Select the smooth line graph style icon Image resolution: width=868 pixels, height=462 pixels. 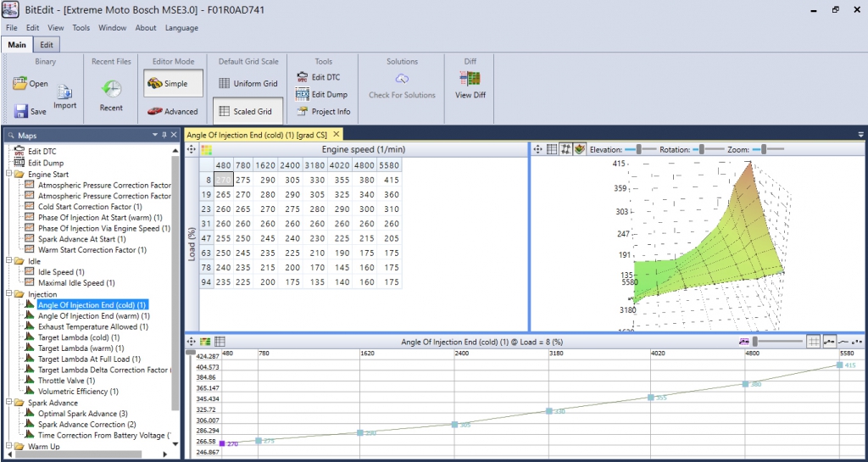tap(843, 342)
